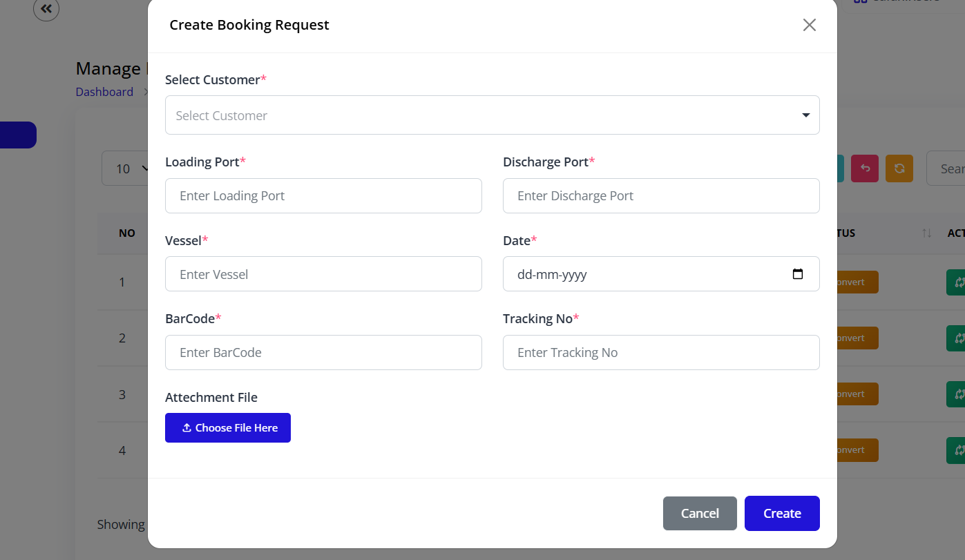Click the Cancel button
Viewport: 965px width, 560px height.
(x=699, y=513)
